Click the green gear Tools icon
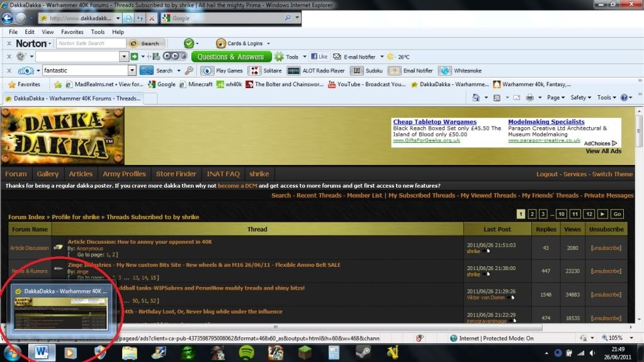The width and height of the screenshot is (644, 362). point(280,57)
